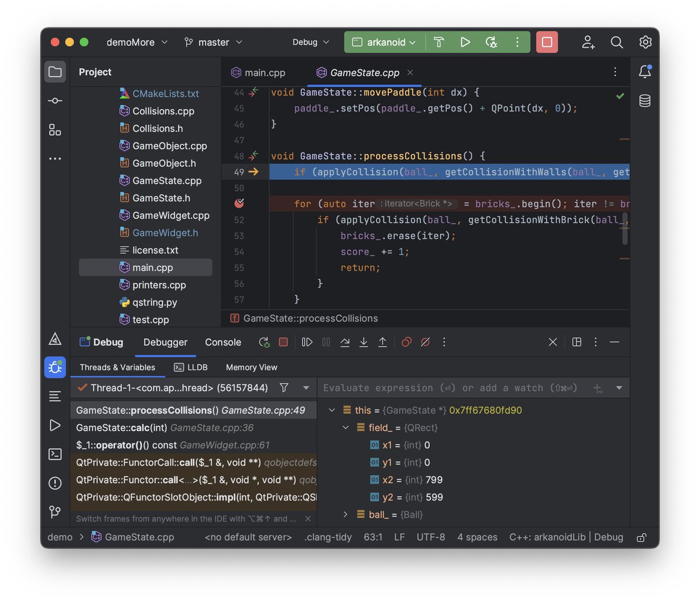Click Step Into icon
The height and width of the screenshot is (602, 700).
point(363,342)
